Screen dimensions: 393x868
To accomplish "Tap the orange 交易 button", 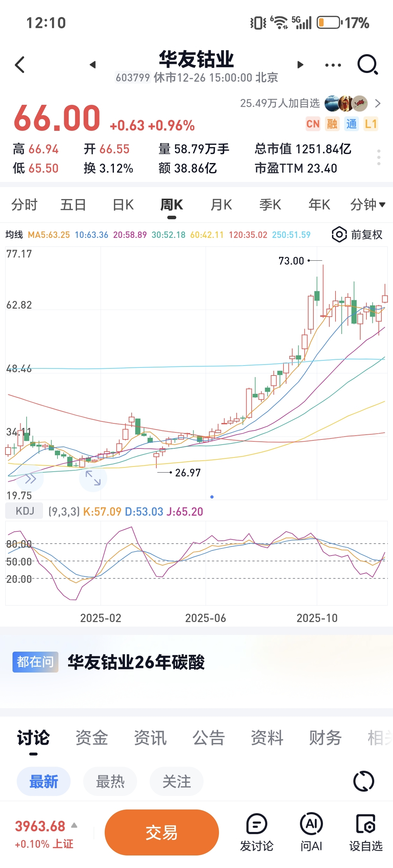I will (162, 832).
